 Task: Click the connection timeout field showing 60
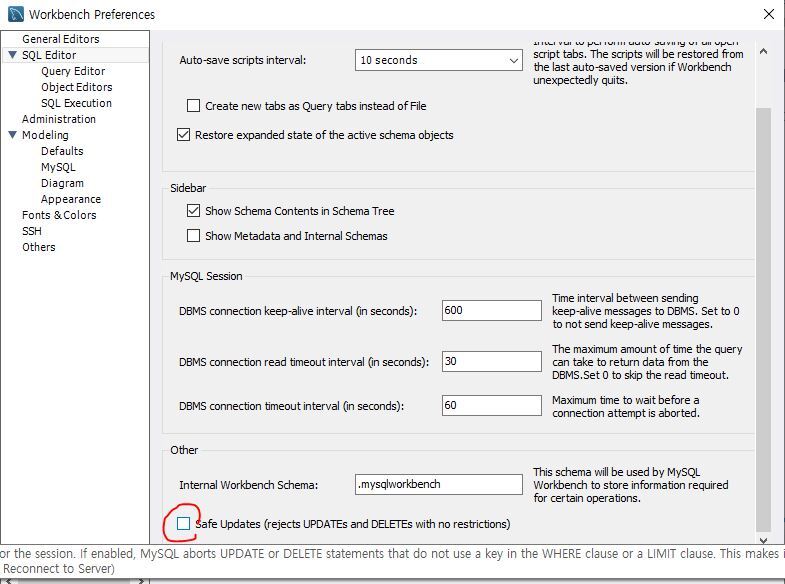(492, 405)
